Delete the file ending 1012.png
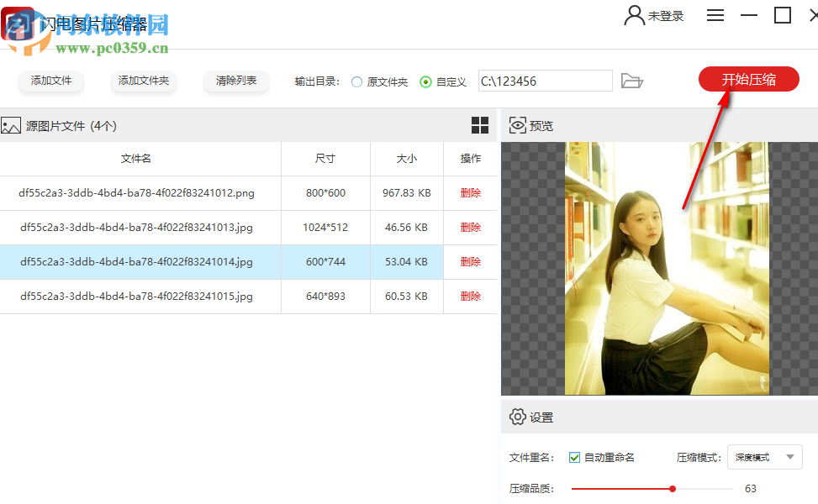Image resolution: width=818 pixels, height=504 pixels. click(x=470, y=193)
